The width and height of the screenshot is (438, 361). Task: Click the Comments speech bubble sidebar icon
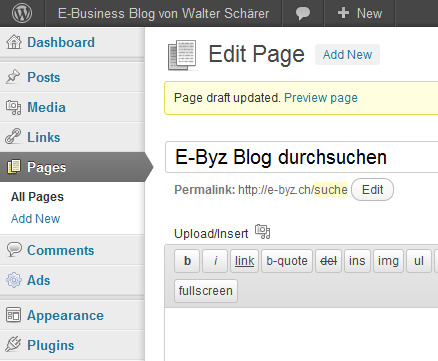pos(14,249)
